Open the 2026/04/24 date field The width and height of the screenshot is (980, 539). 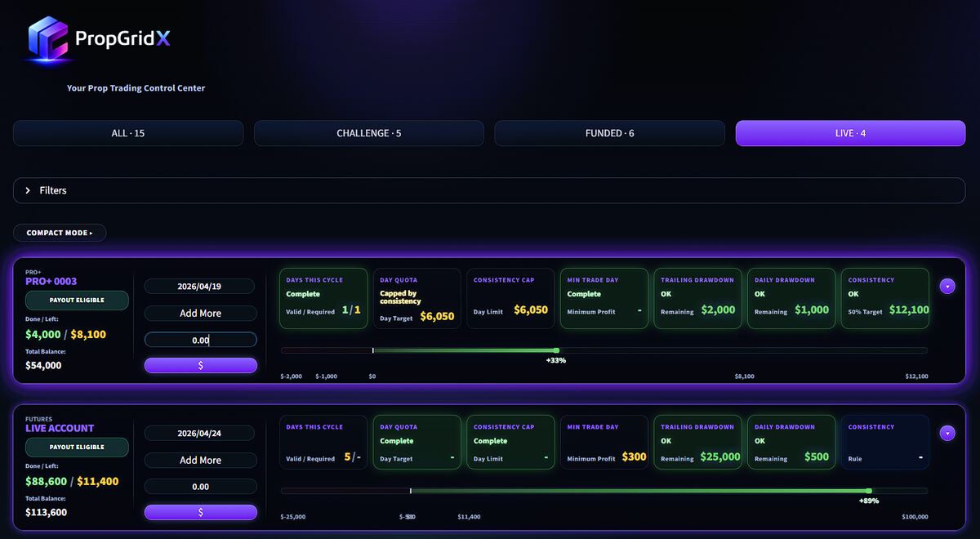200,434
